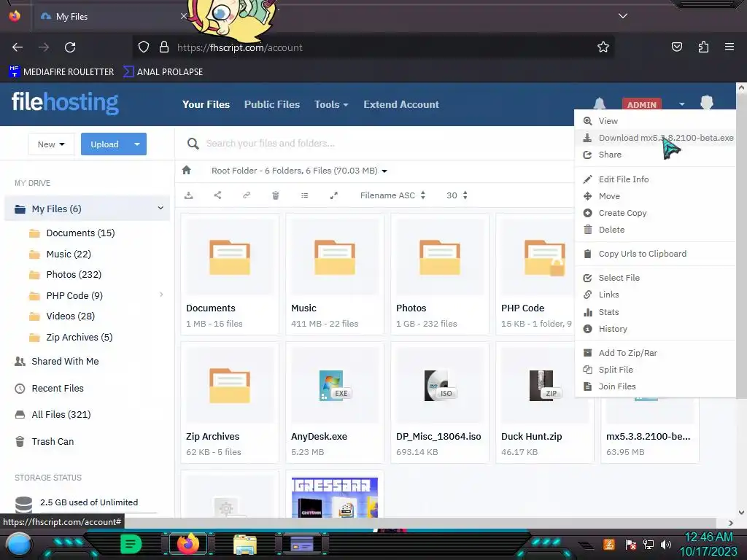Open Spotify from the taskbar
Screen dimensions: 747x560
pos(131,544)
